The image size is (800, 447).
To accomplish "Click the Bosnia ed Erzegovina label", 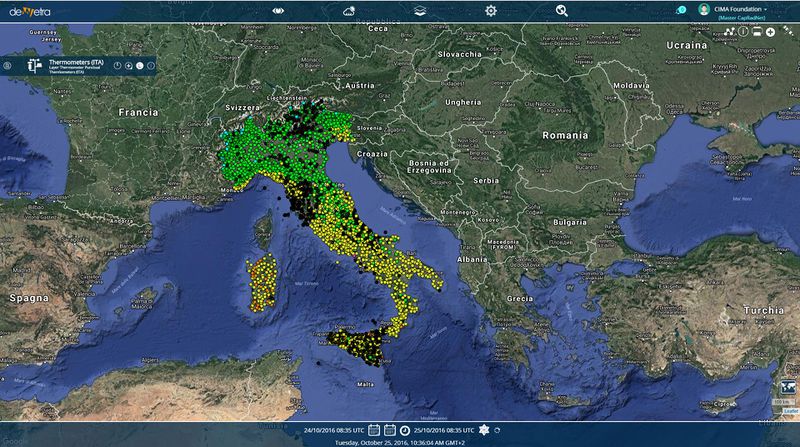I will pos(429,166).
